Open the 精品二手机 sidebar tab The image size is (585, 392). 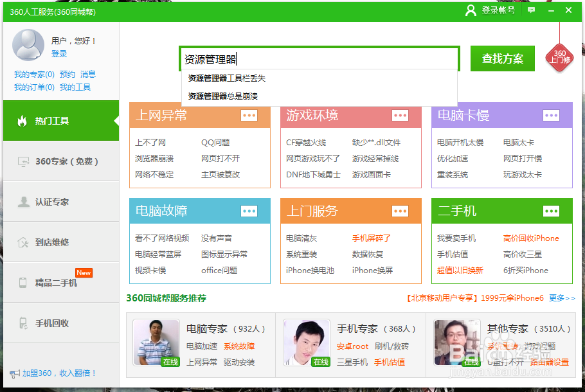pos(61,283)
